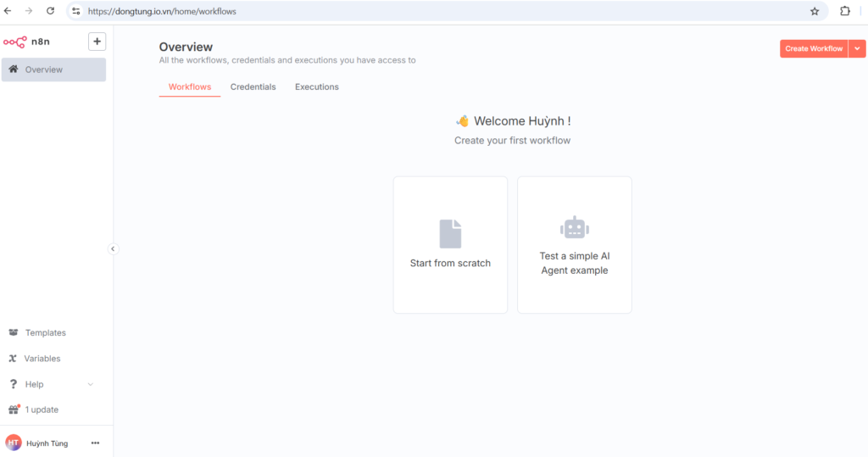Click the browser forward arrow
Screen dimensions: 868x457
point(29,11)
